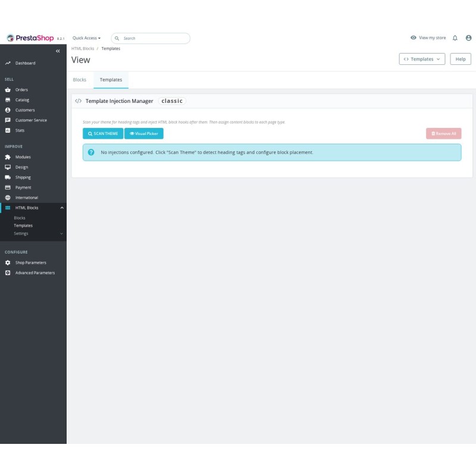Open Modules in sidebar
Viewport: 476px width, 476px height.
coord(23,157)
